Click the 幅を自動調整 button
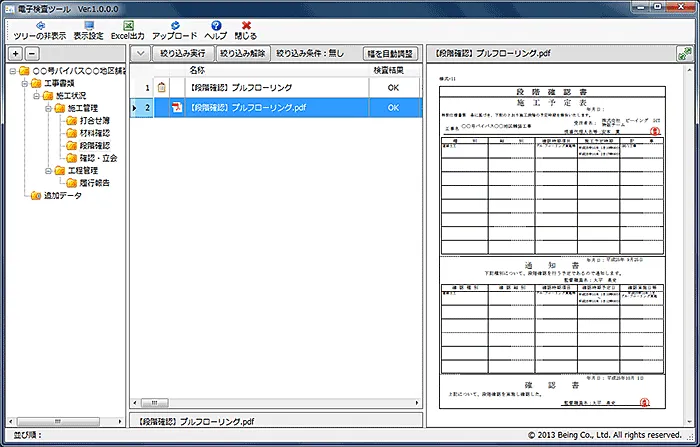700x447 pixels. (x=388, y=52)
